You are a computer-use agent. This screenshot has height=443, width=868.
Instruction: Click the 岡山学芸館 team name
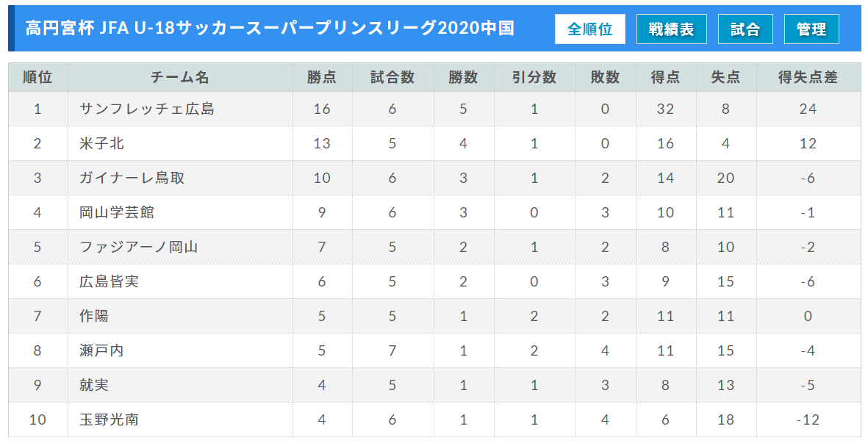pos(117,213)
